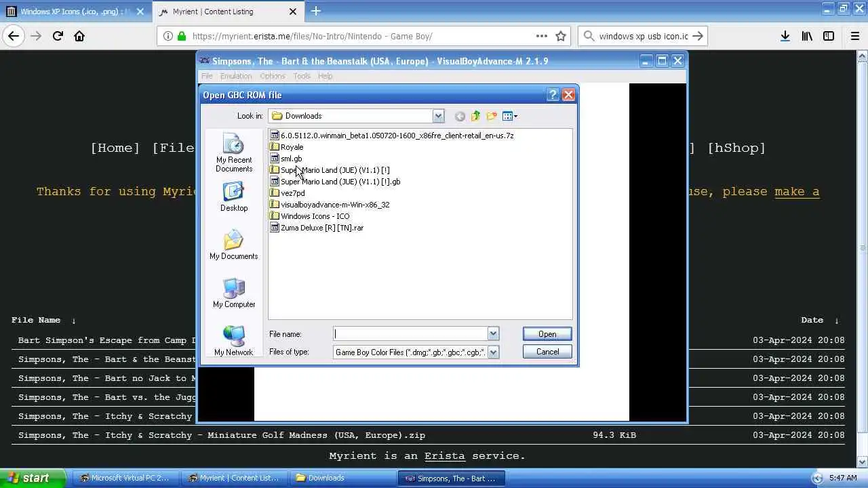Open My Recent Documents in places bar

tap(234, 153)
